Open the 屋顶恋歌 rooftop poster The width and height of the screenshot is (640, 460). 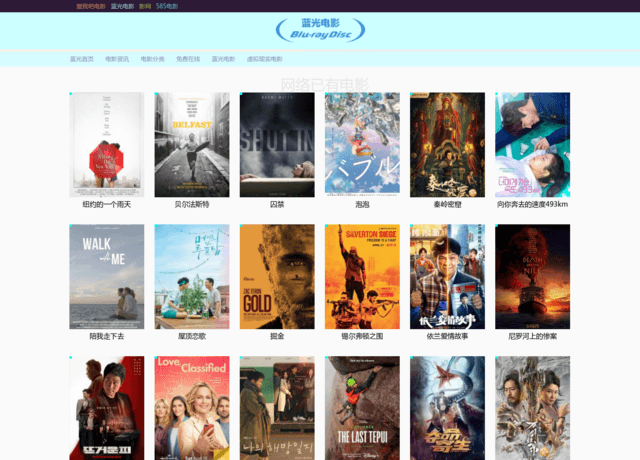(x=192, y=277)
